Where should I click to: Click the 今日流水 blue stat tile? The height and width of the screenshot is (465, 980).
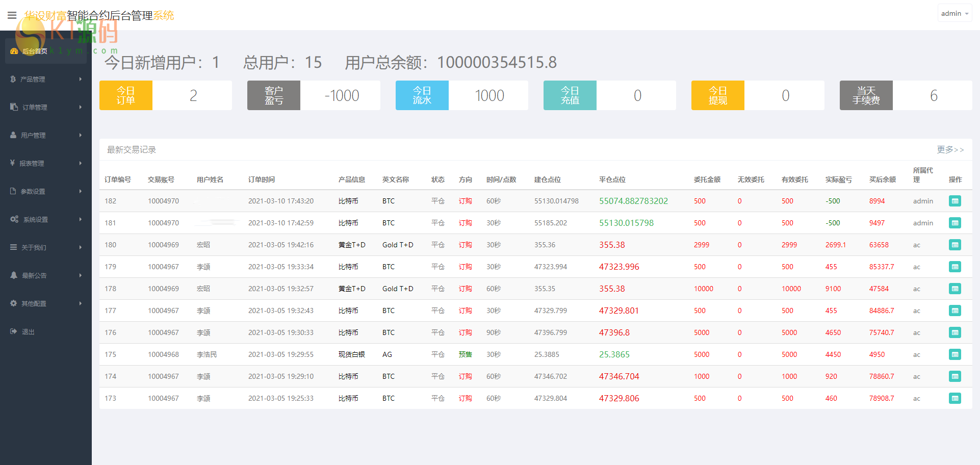tap(422, 95)
